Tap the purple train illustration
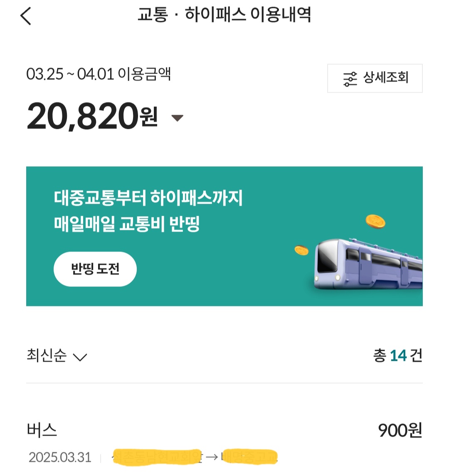449x476 pixels. pyautogui.click(x=368, y=263)
